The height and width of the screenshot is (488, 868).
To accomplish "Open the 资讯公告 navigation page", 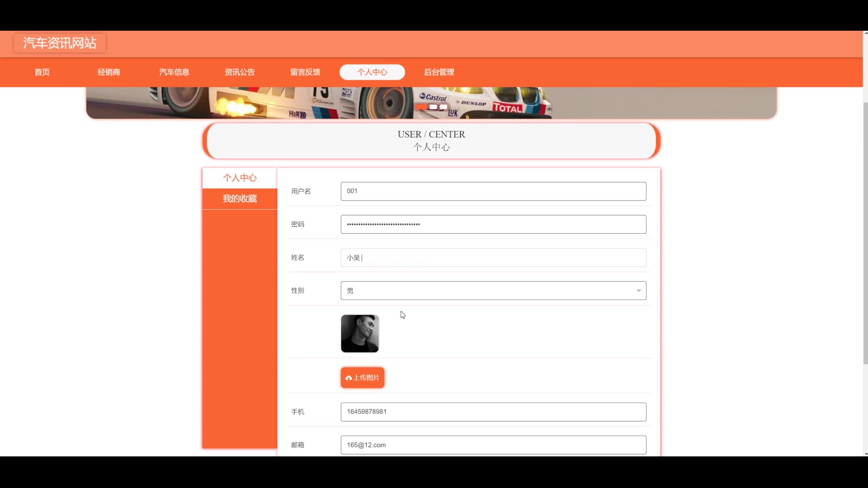I will point(240,72).
